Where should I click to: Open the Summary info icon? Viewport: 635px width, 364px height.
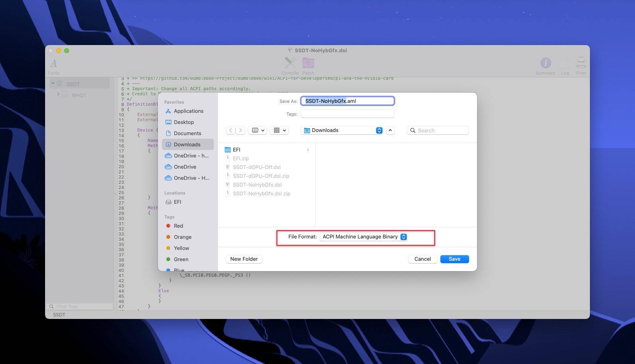(x=545, y=63)
